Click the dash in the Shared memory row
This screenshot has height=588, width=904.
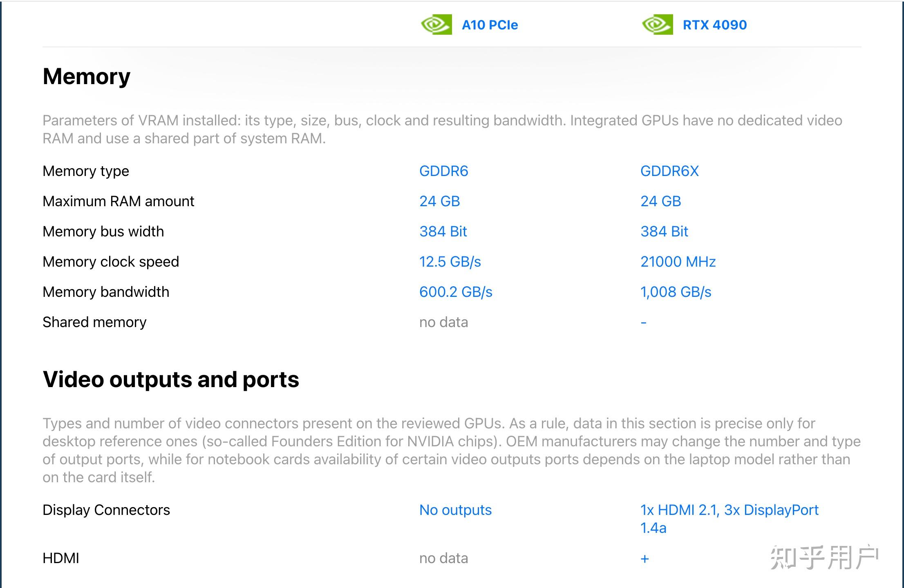tap(644, 323)
